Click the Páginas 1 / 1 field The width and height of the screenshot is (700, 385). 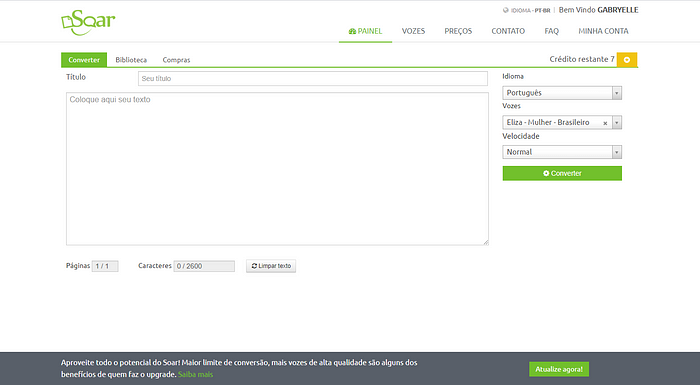pyautogui.click(x=105, y=266)
